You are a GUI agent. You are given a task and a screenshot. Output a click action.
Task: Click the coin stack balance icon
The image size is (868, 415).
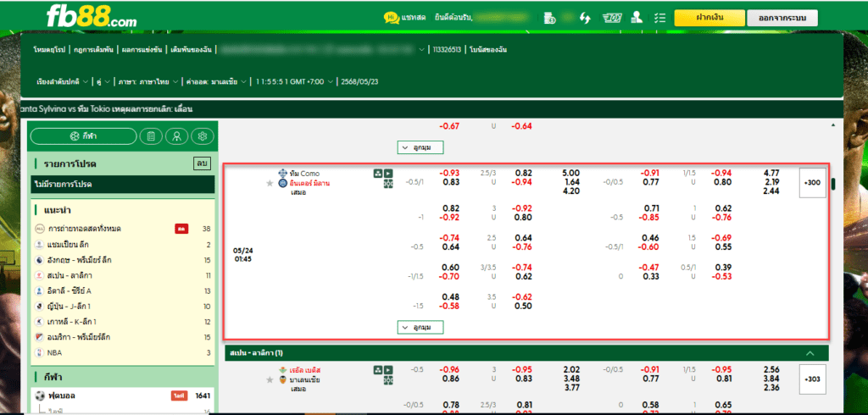pos(549,18)
